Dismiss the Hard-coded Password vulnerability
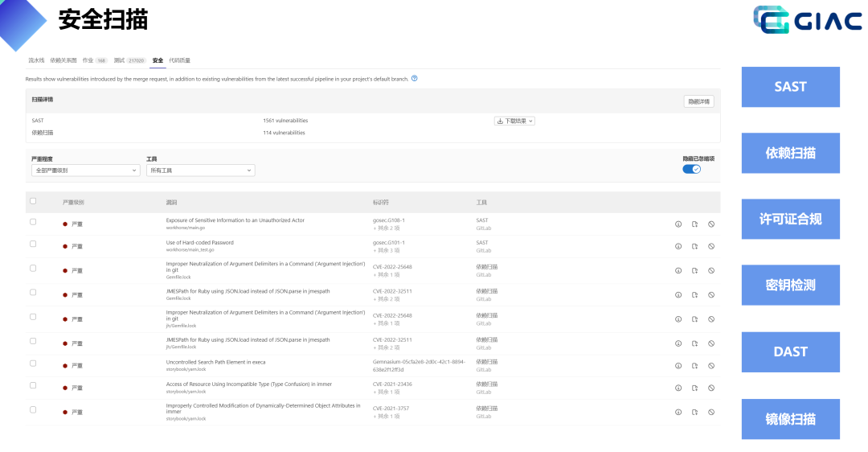 point(711,246)
